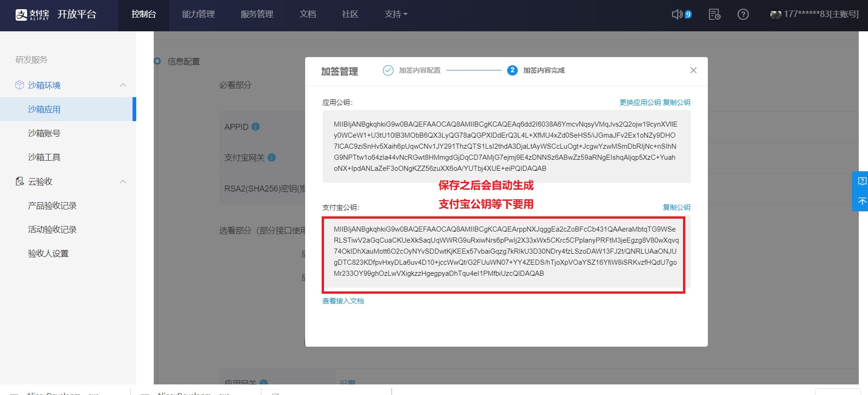Select 沙箱账号 in the sidebar

(44, 134)
